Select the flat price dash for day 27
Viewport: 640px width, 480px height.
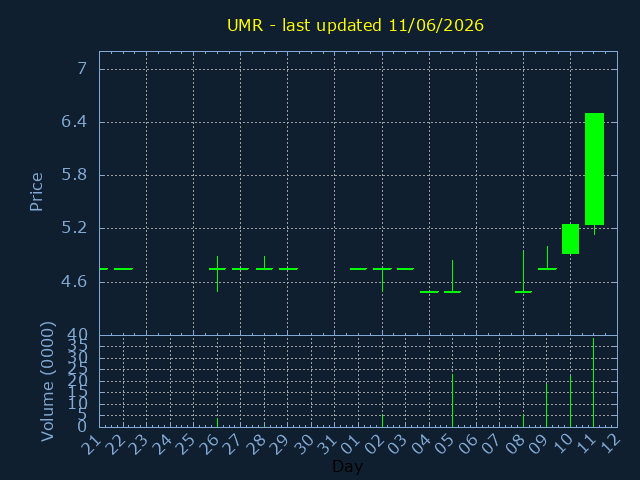click(240, 269)
